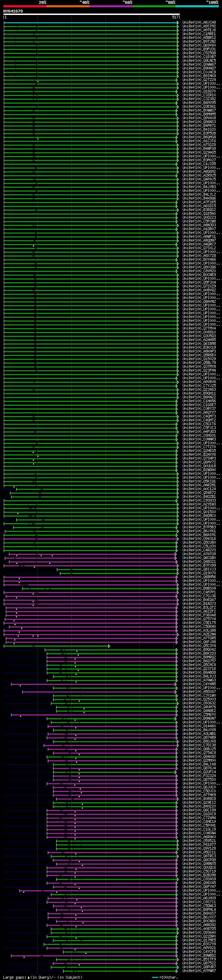Select the UniRef100_Q16Q70 label

point(199,91)
